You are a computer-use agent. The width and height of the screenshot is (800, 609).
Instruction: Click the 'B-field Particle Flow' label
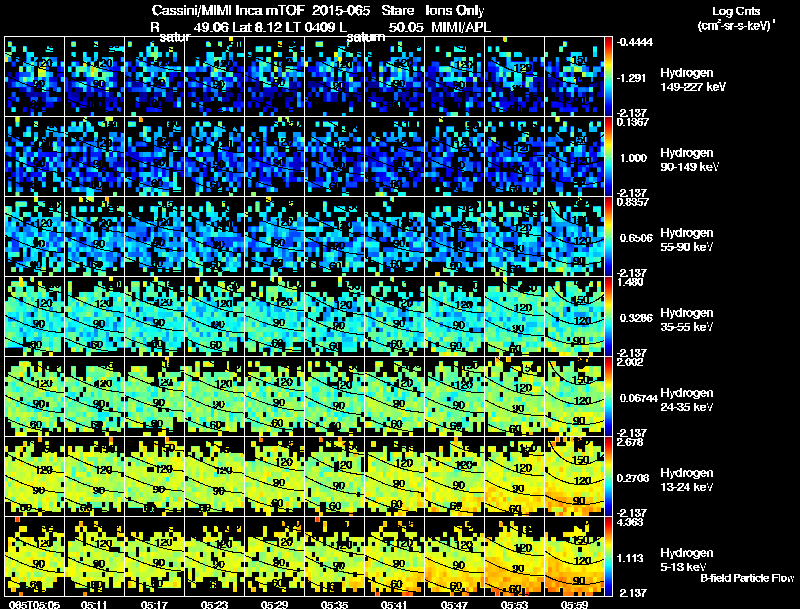747,578
